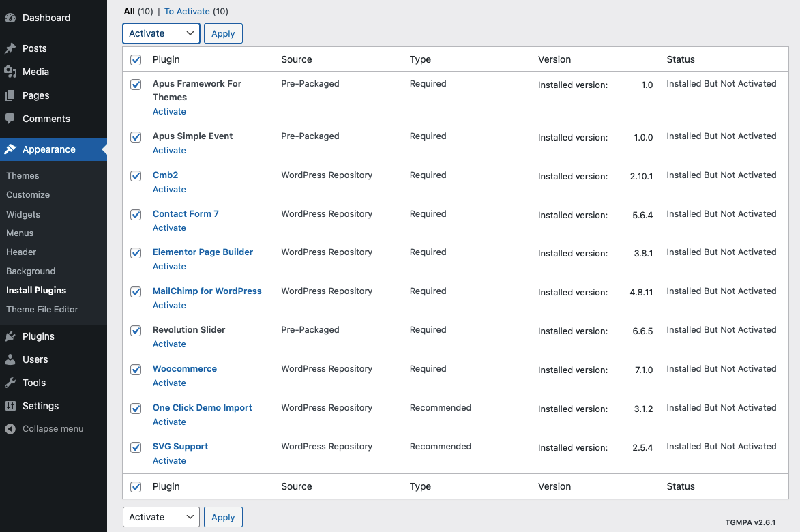The height and width of the screenshot is (532, 800).
Task: Open Theme File Editor submenu item
Action: (x=42, y=309)
